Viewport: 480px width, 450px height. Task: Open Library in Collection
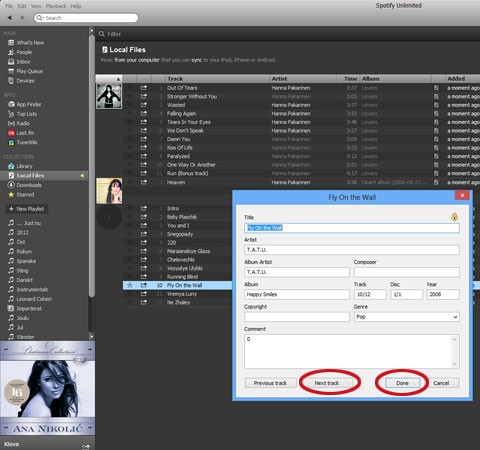[x=20, y=166]
